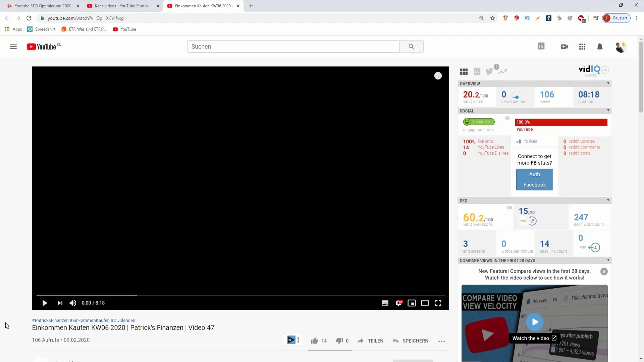Click the search magnifier button
Image resolution: width=644 pixels, height=362 pixels.
pos(411,47)
